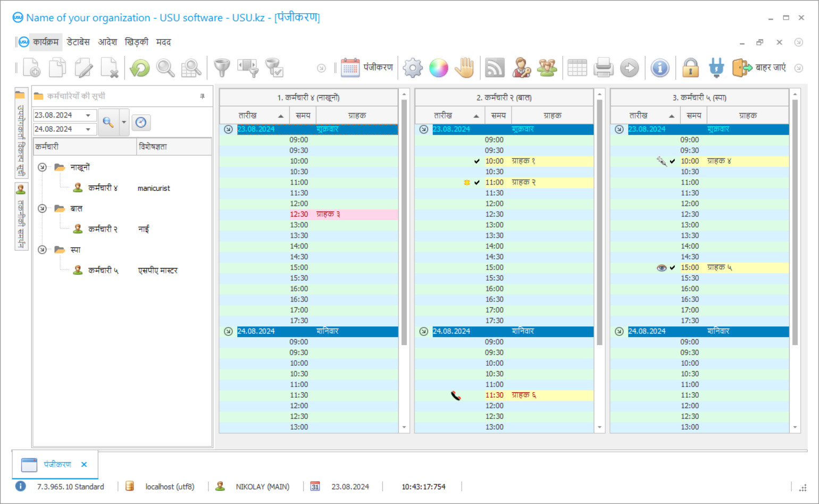Click the gray arrow forward icon

629,68
